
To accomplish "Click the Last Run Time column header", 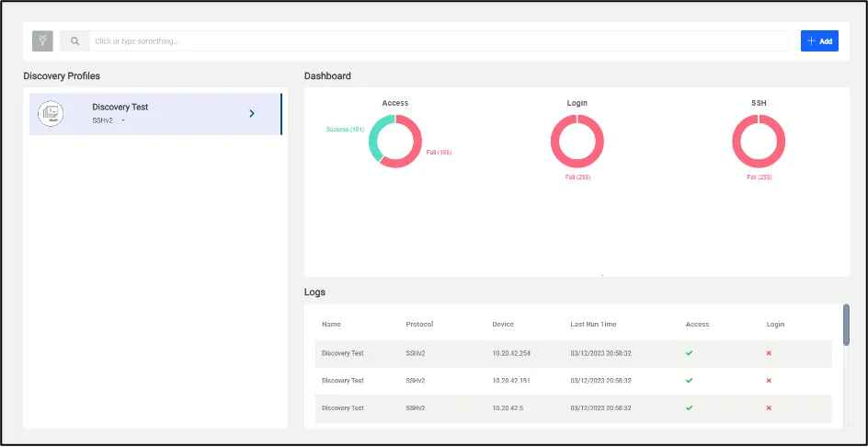I will [593, 324].
